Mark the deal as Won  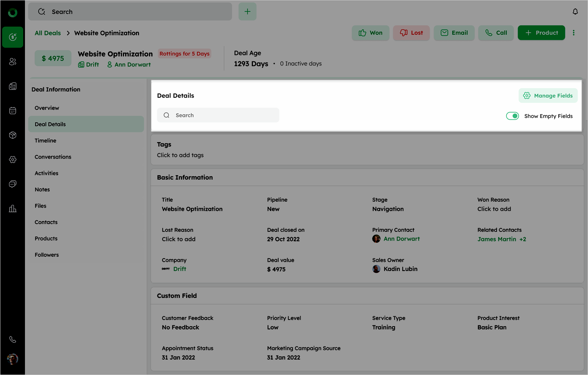370,33
